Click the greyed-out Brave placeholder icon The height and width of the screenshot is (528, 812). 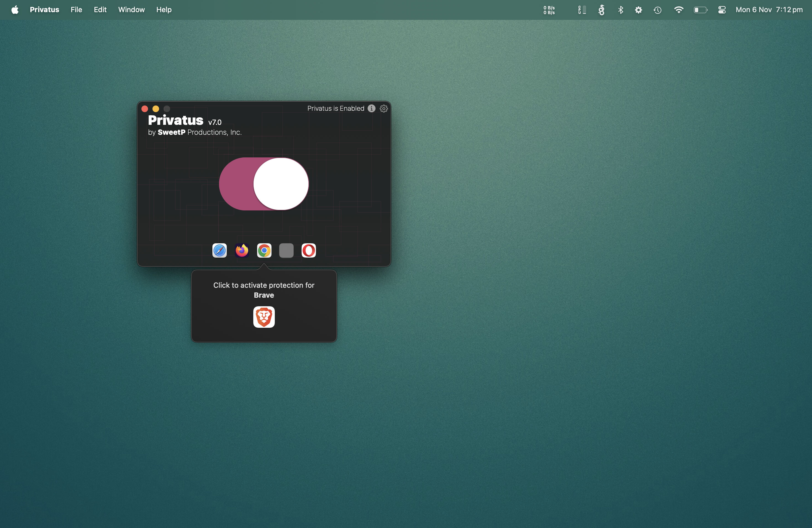(286, 251)
